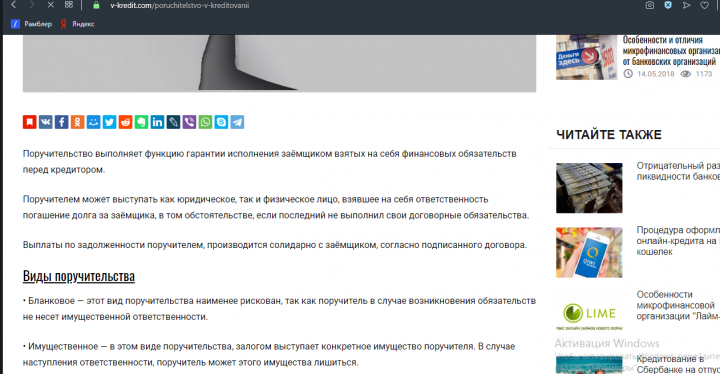Screen dimensions: 720x374
Task: Share the article on VK
Action: pos(45,122)
